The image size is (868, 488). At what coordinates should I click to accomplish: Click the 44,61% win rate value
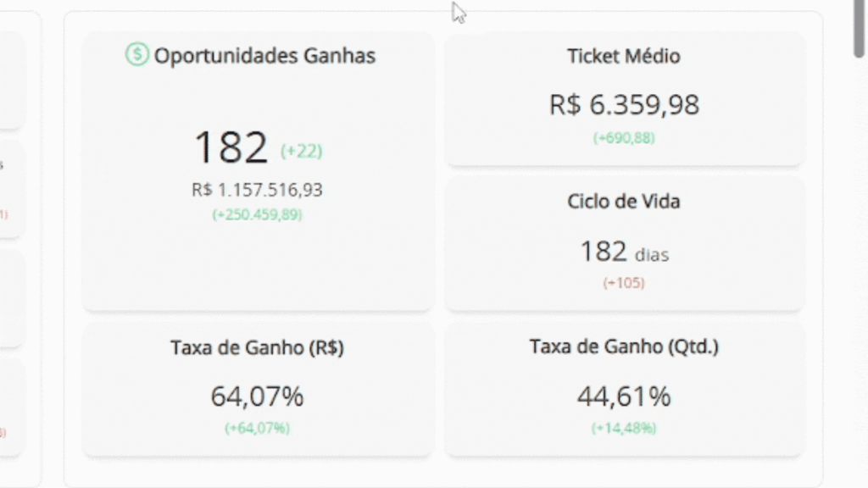[x=624, y=396]
